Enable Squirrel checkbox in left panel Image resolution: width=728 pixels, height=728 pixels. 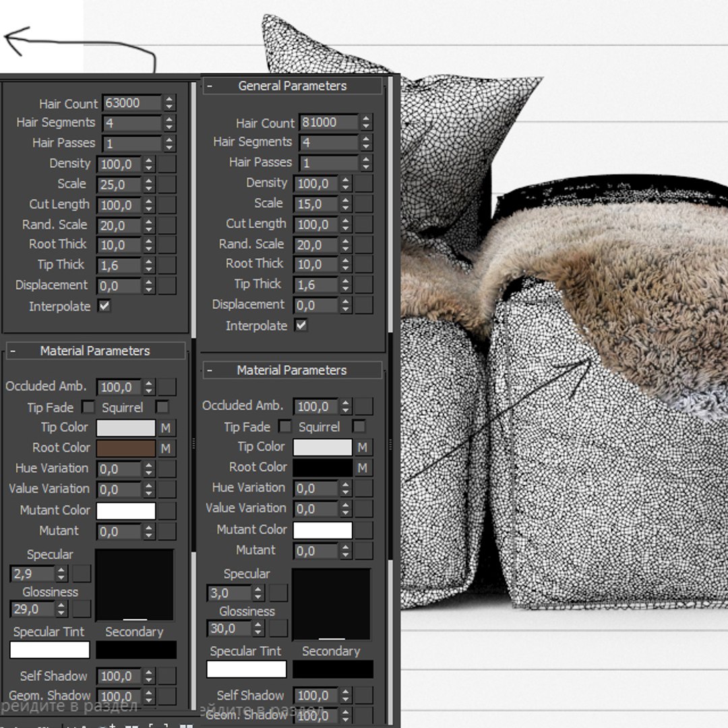[162, 407]
